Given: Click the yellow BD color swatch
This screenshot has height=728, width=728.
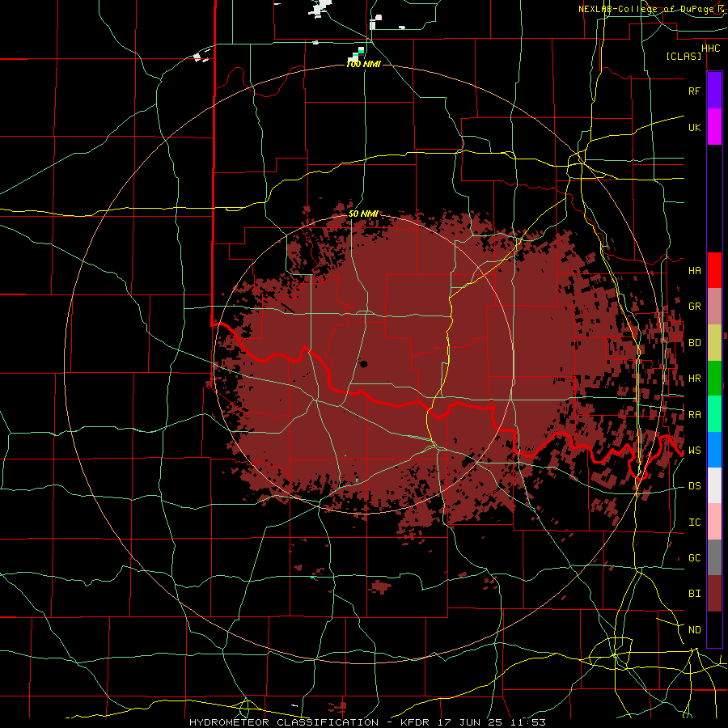Looking at the screenshot, I should (714, 343).
